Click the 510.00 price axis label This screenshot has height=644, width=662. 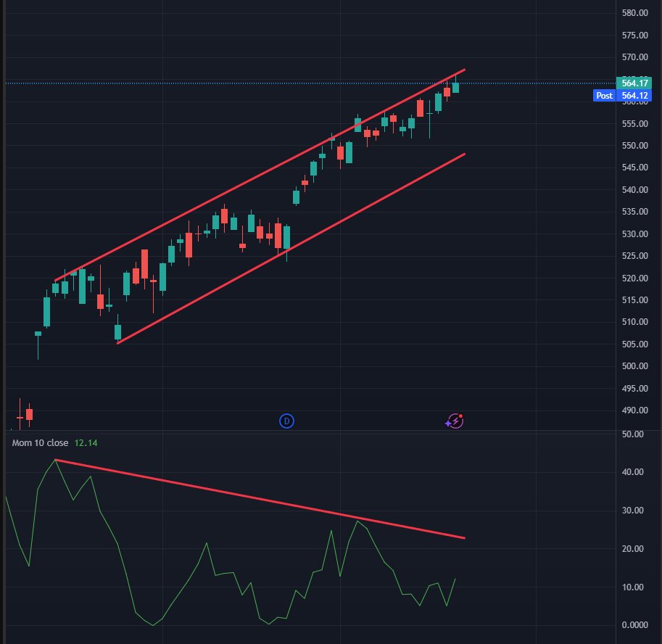point(634,322)
